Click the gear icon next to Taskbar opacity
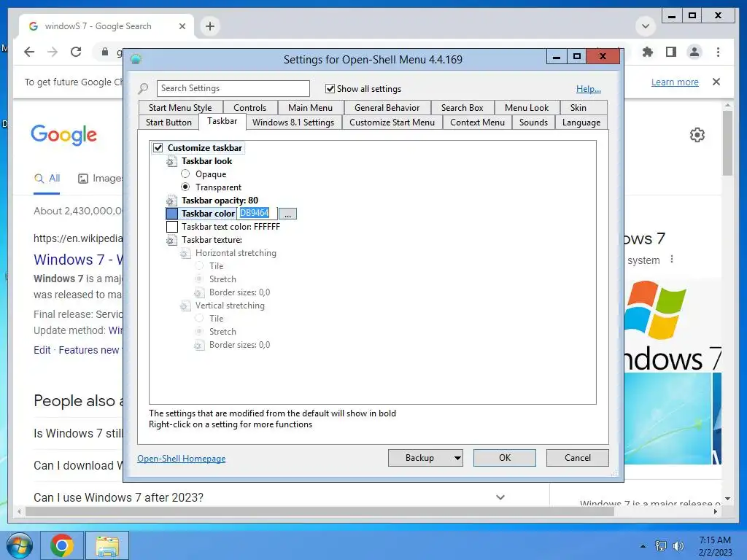This screenshot has height=560, width=747. click(171, 201)
